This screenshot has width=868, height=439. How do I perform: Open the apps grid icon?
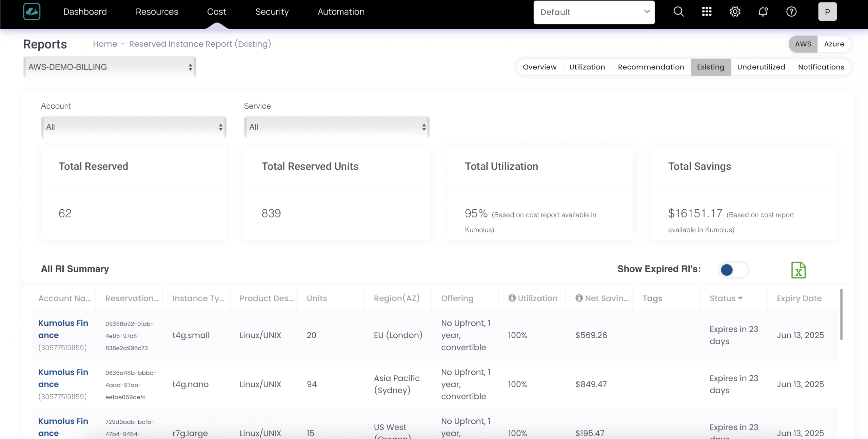click(707, 12)
